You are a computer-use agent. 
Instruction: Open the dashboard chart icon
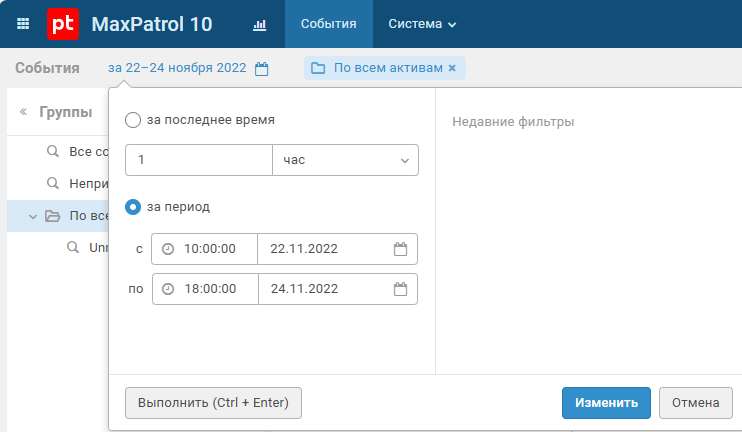click(260, 24)
